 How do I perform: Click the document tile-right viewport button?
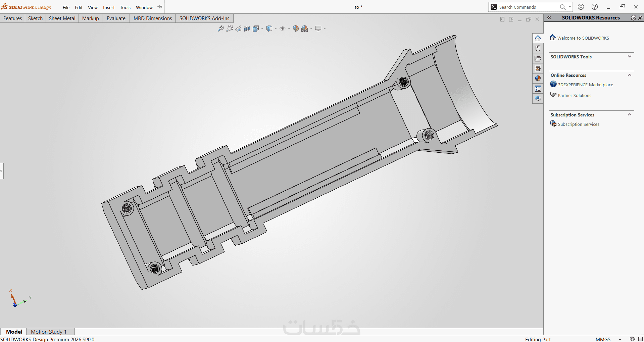pos(511,19)
